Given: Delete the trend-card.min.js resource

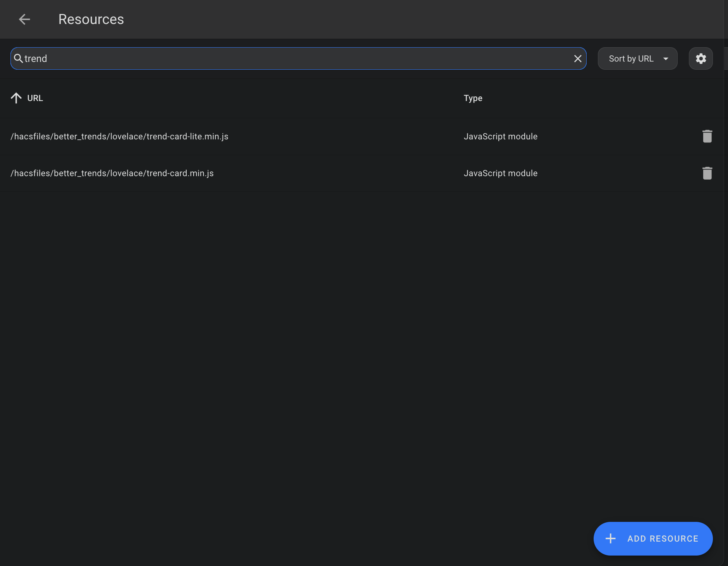Looking at the screenshot, I should click(707, 173).
